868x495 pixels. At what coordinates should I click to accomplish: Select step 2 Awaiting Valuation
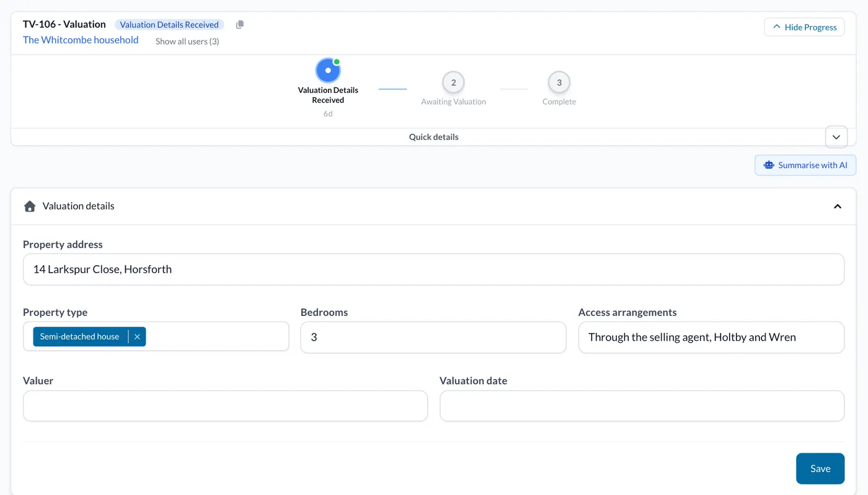coord(454,82)
